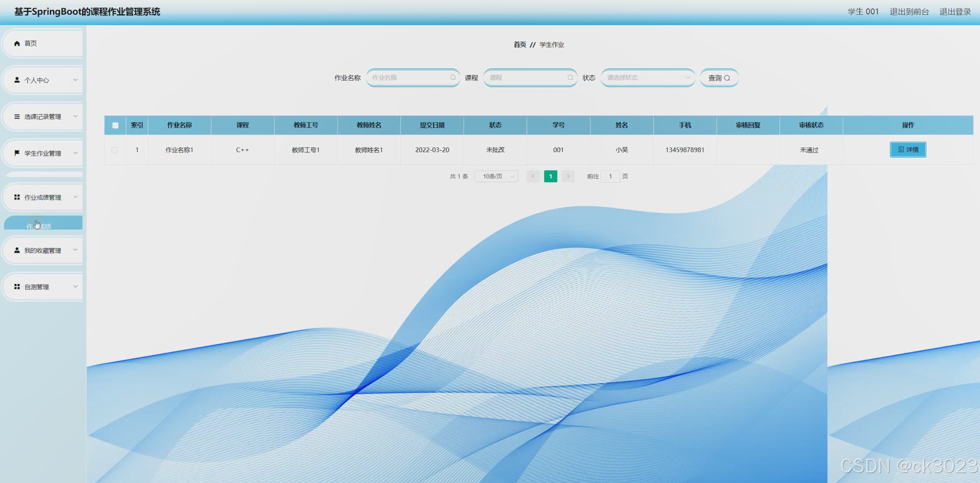Image resolution: width=980 pixels, height=483 pixels.
Task: Click the person icon beside 我的收藏管理
Action: tap(17, 250)
